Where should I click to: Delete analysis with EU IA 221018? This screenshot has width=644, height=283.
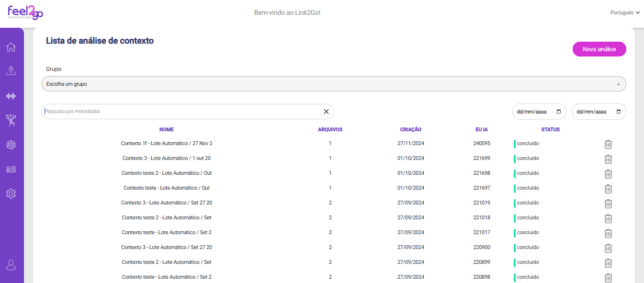[608, 218]
